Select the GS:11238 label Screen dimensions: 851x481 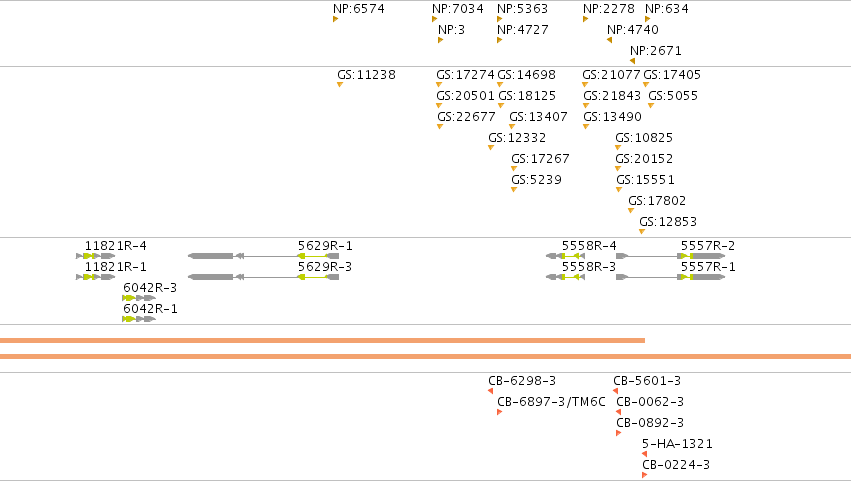click(x=366, y=75)
